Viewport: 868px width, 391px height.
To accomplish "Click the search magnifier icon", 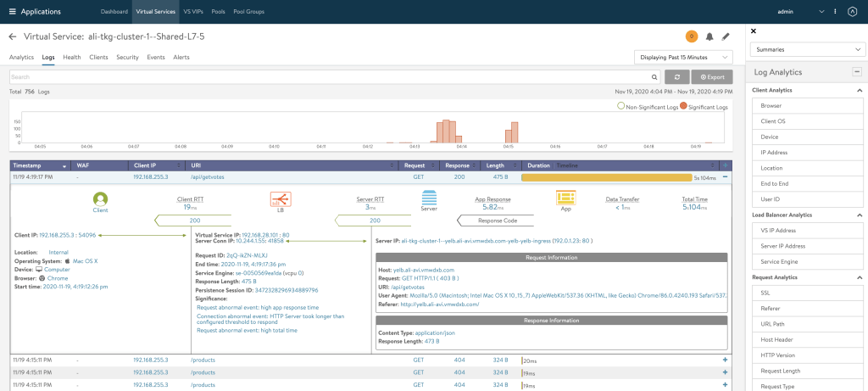I will [656, 76].
